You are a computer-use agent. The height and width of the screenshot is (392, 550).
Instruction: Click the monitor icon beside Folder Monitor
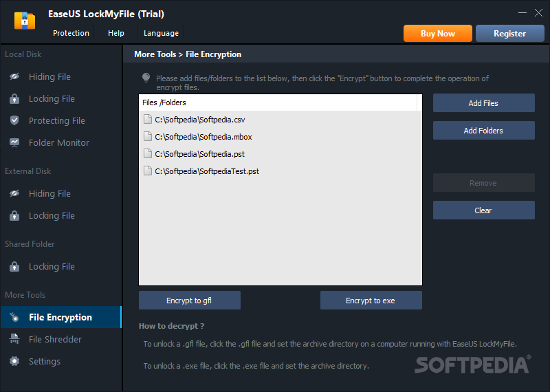tap(14, 142)
